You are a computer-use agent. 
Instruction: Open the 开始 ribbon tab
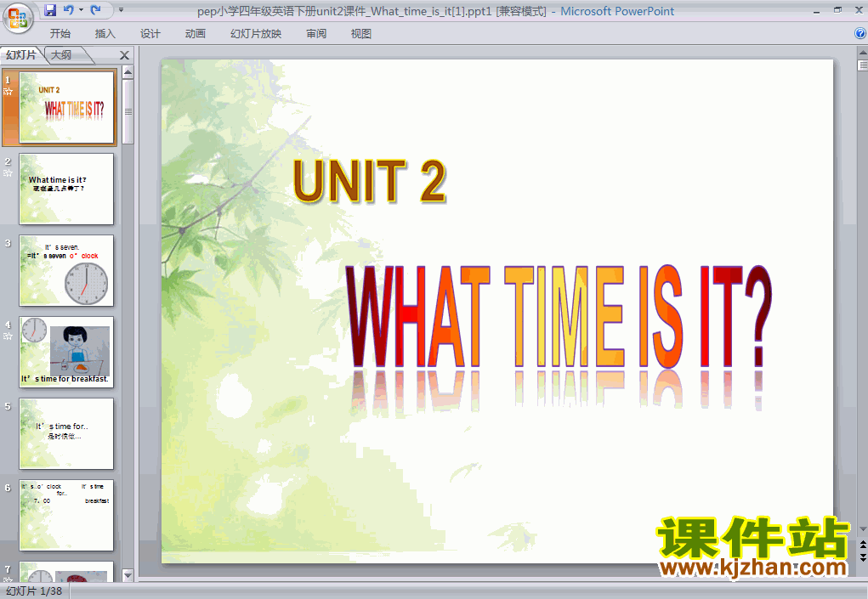coord(60,34)
